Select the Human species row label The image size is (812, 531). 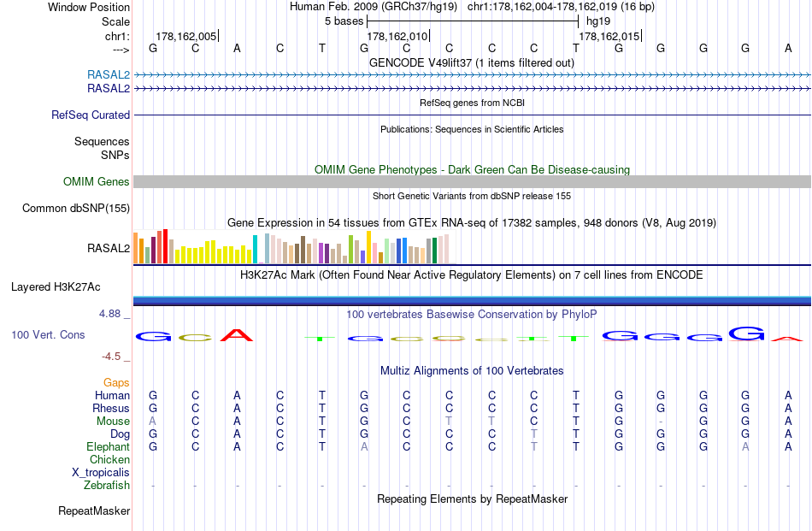112,395
